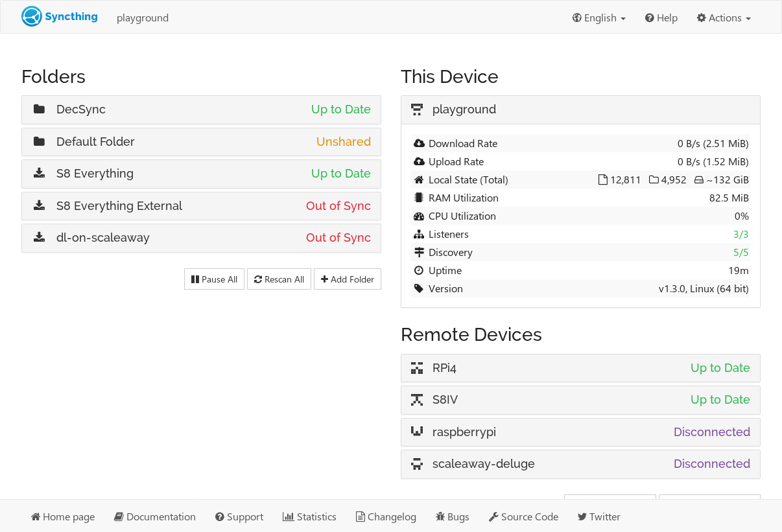The image size is (782, 532).
Task: Click the RPi4 device identicon
Action: tap(417, 368)
